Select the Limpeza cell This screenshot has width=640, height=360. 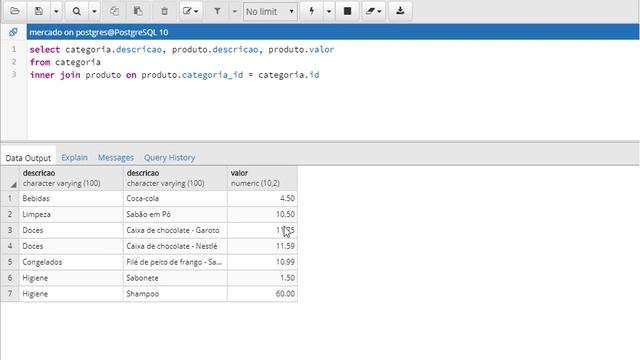point(71,214)
